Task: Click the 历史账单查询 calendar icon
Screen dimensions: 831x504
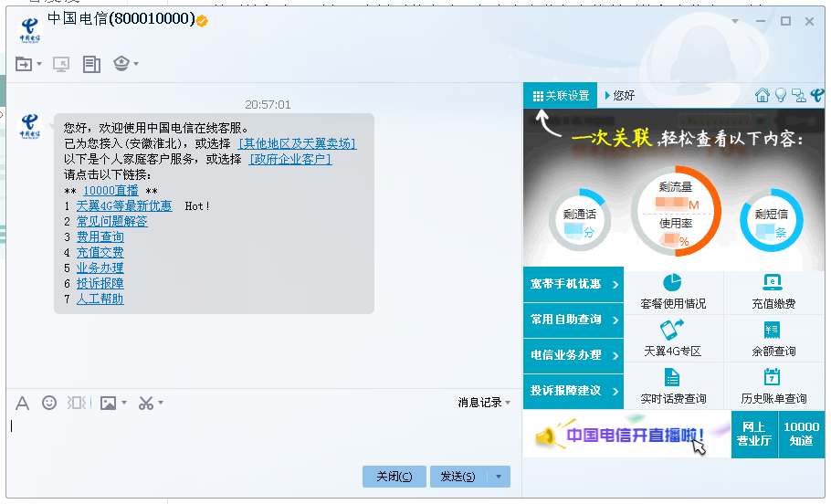Action: (773, 377)
